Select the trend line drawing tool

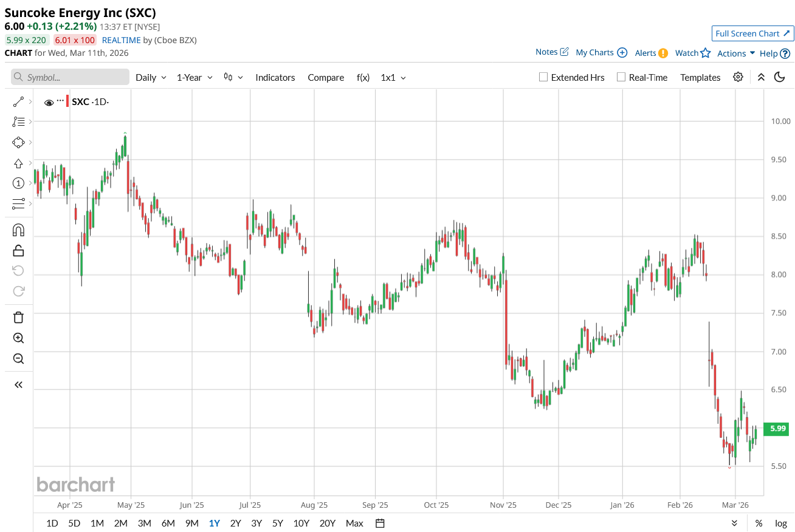[x=18, y=102]
